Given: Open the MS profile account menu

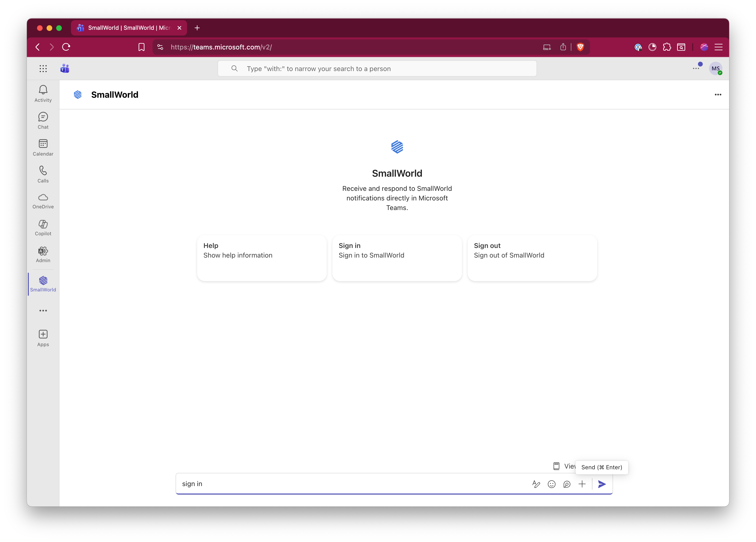Looking at the screenshot, I should [x=715, y=69].
